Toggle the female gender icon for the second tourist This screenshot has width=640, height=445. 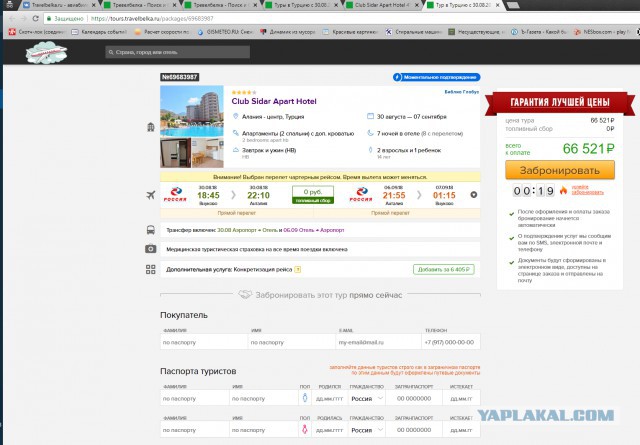point(304,429)
